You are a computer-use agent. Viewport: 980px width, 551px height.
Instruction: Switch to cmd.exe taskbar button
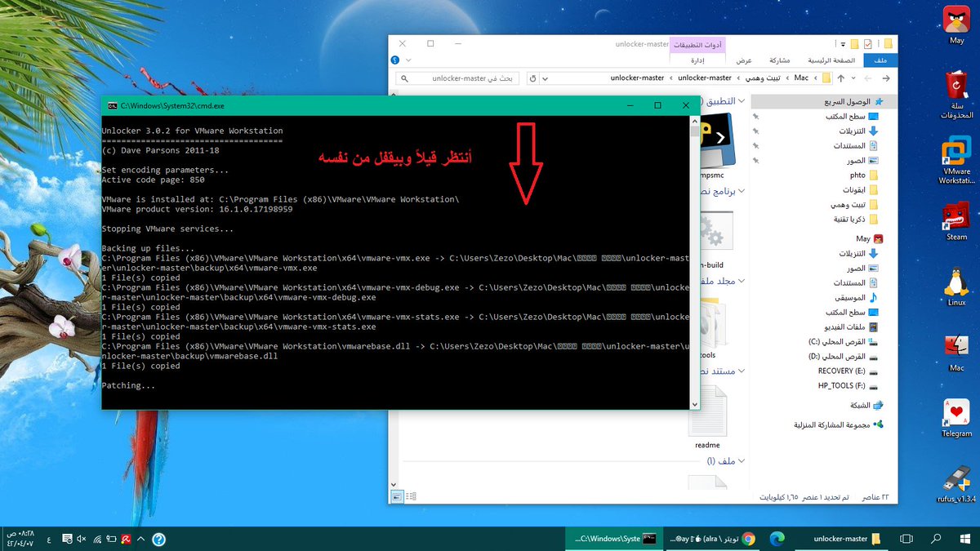pos(612,539)
